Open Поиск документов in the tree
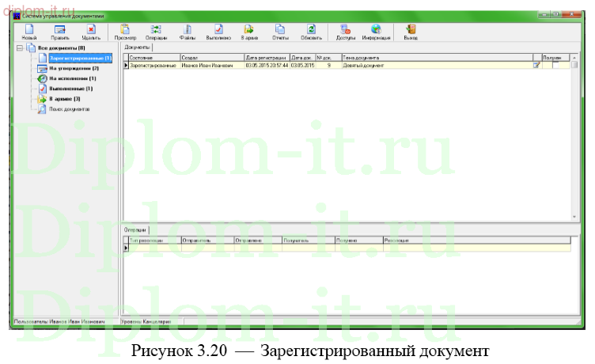595x364 pixels. [x=70, y=109]
